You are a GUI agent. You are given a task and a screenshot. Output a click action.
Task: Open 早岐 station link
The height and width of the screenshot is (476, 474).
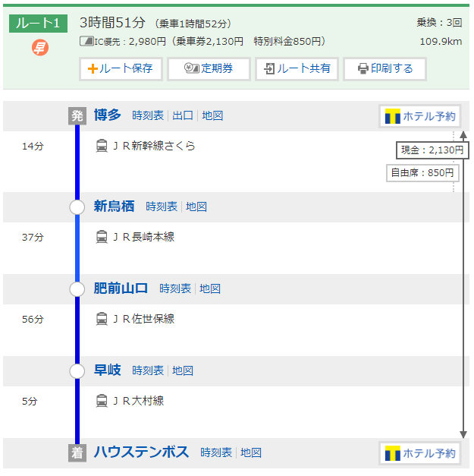108,370
